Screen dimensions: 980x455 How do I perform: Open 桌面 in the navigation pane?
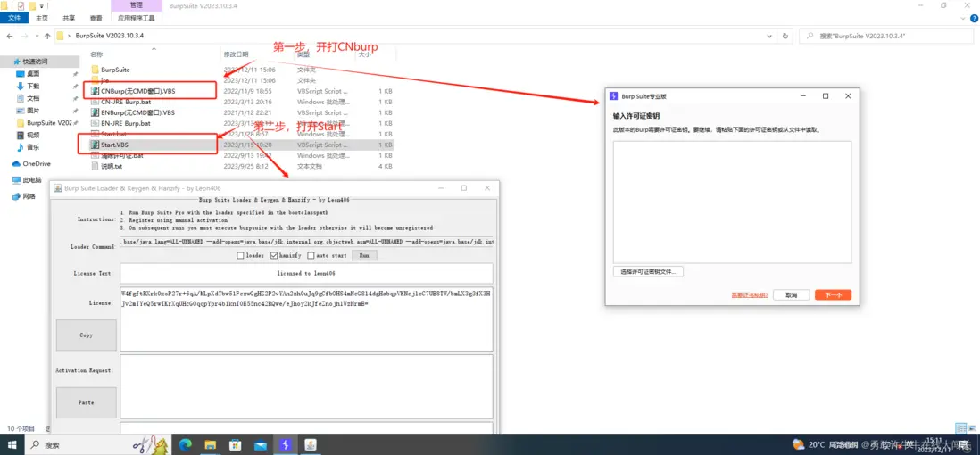pos(33,74)
